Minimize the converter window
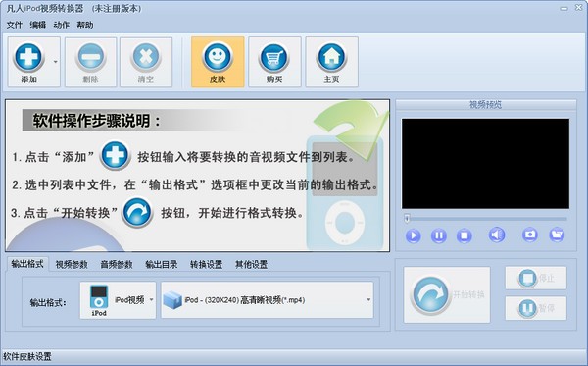Image resolution: width=588 pixels, height=366 pixels. (564, 8)
